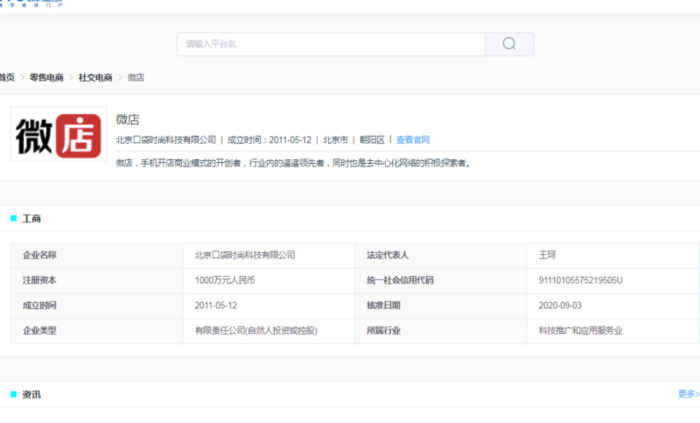This screenshot has width=700, height=423.
Task: Click 更多 link in 资讯 section
Action: point(689,394)
